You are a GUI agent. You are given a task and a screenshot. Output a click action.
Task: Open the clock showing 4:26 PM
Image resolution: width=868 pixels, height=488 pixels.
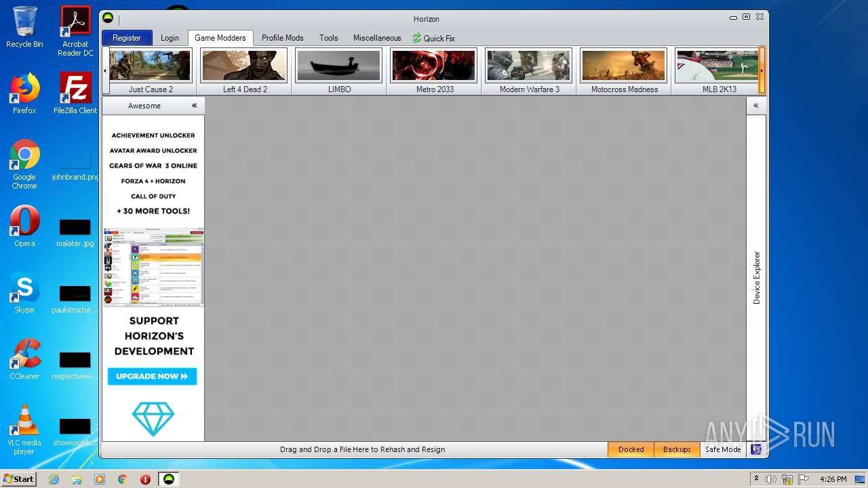tap(833, 479)
